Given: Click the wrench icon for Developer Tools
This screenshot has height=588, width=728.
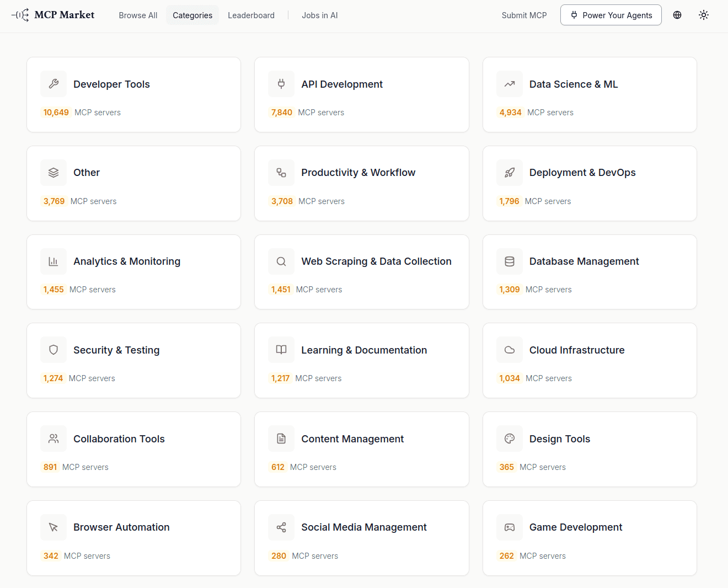Looking at the screenshot, I should (53, 84).
